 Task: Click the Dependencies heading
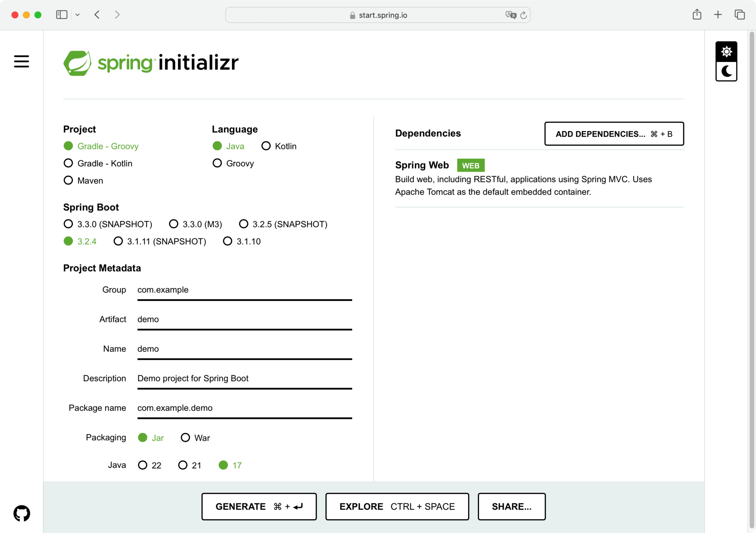[428, 133]
